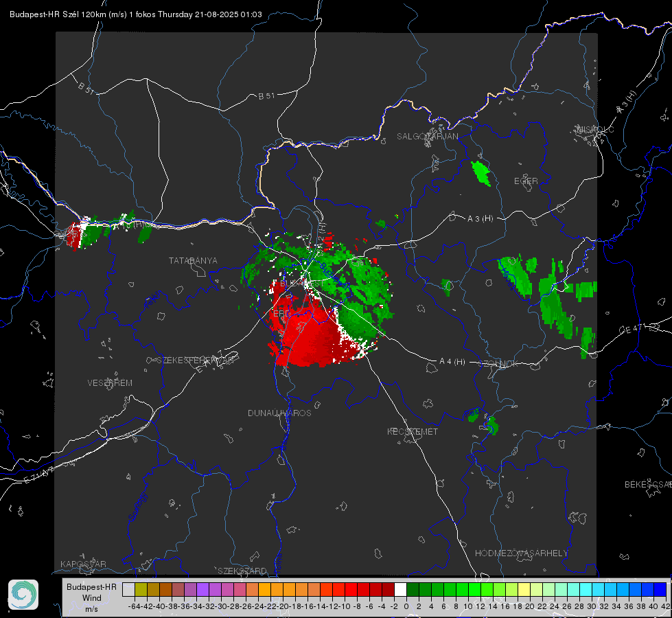
Task: Click the SZÉKESFEHÉRVÁR city label
Action: (x=195, y=360)
